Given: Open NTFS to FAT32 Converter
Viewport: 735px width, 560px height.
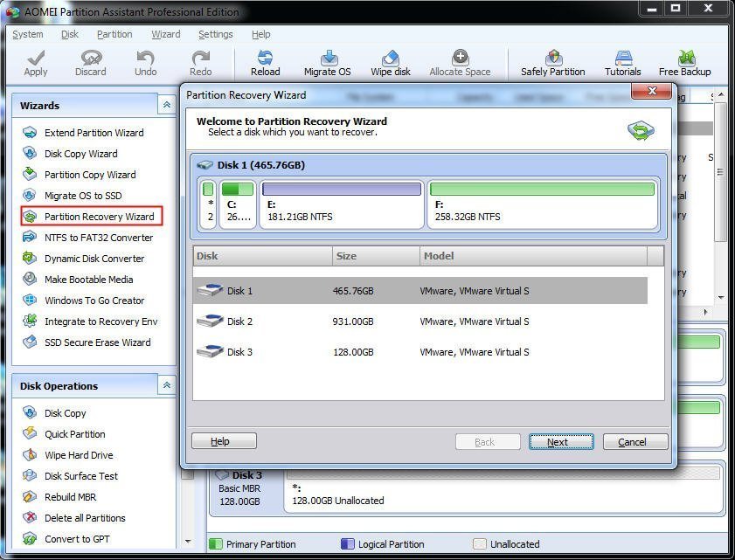Looking at the screenshot, I should (x=88, y=238).
